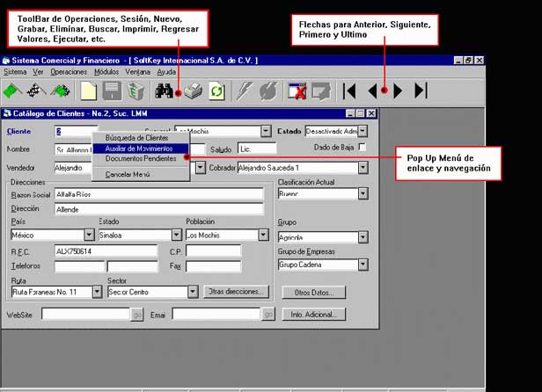The image size is (542, 392).
Task: Click the Dirección field showing Allende
Action: click(159, 209)
